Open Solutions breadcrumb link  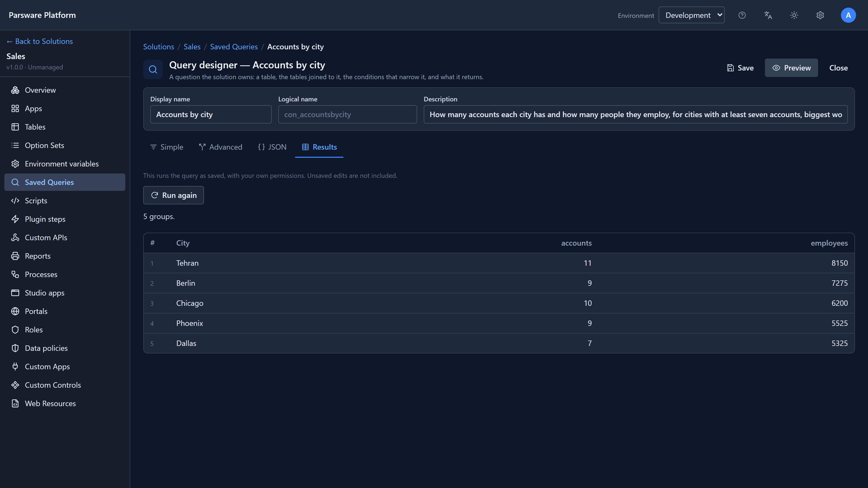pos(159,47)
